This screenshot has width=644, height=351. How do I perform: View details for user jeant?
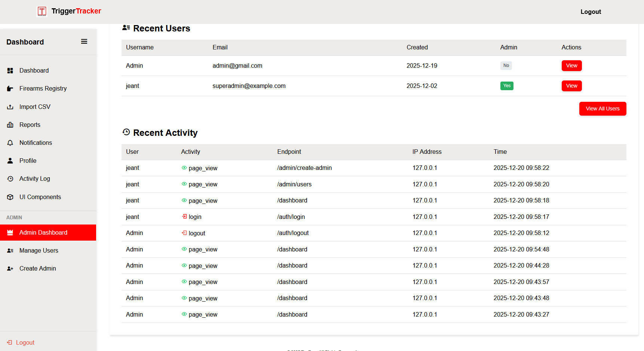pos(571,86)
